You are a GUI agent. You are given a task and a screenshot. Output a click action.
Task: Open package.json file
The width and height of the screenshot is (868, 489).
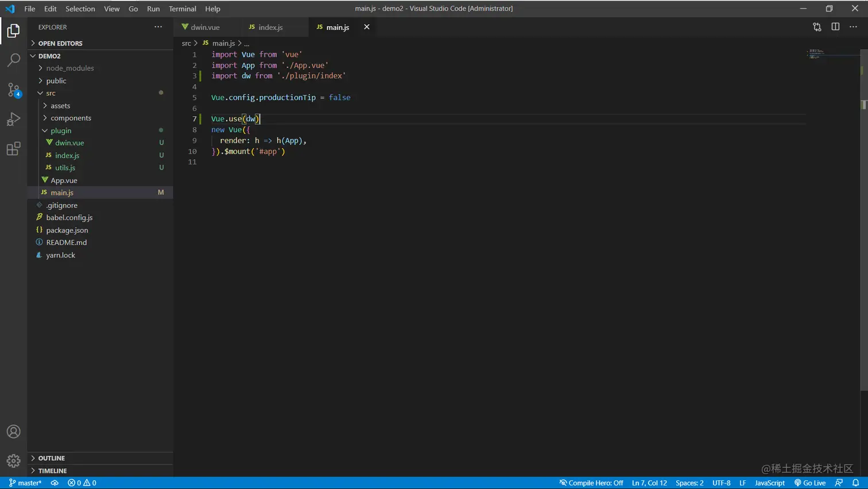point(100,230)
